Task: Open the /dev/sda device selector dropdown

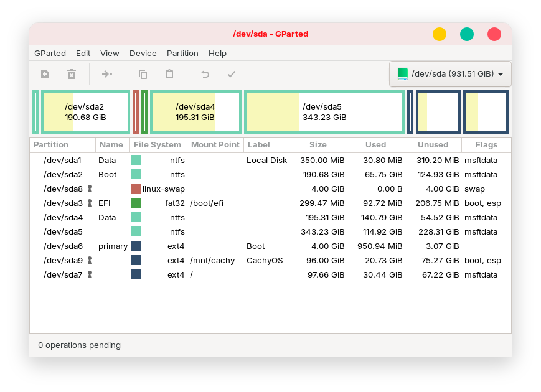Action: pyautogui.click(x=450, y=74)
